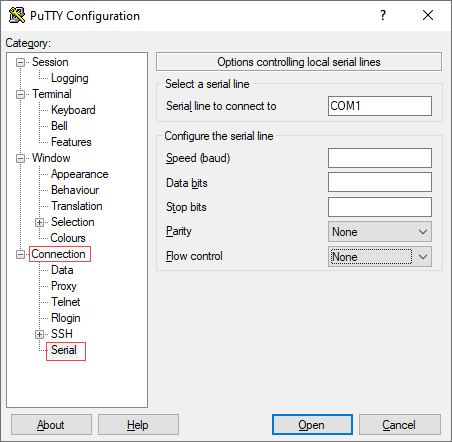Collapse the Session tree node
Image resolution: width=452 pixels, height=442 pixels.
(x=20, y=62)
